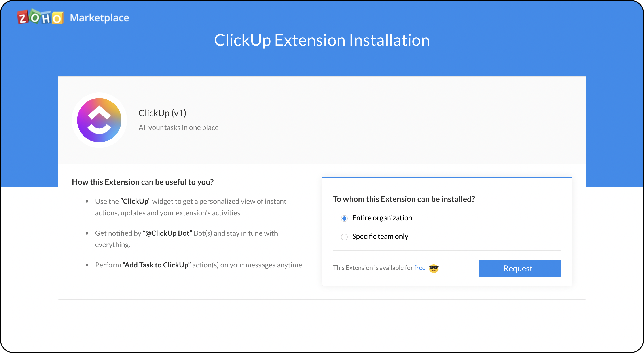Open the Marketplace header link
The height and width of the screenshot is (353, 644).
[x=100, y=18]
